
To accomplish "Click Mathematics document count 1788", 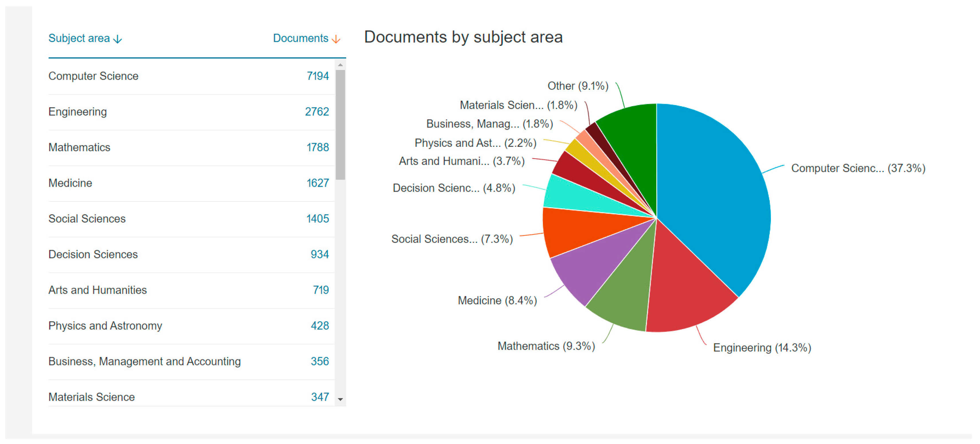I will tap(317, 148).
